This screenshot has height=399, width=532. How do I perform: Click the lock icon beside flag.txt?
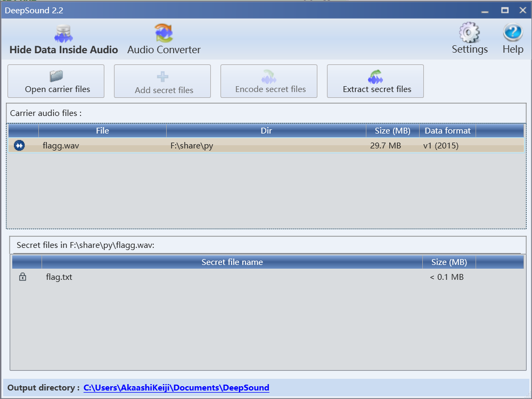[x=23, y=277]
